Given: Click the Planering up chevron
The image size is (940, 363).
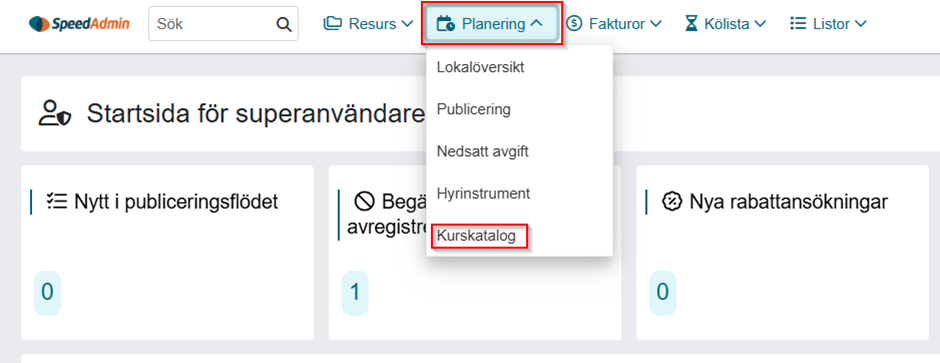Looking at the screenshot, I should (537, 23).
